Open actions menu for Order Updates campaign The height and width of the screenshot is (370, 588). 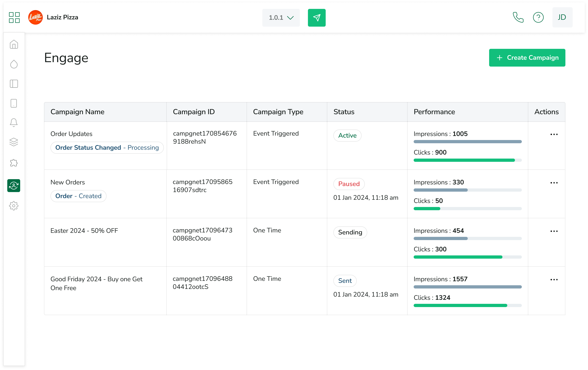[x=554, y=135]
